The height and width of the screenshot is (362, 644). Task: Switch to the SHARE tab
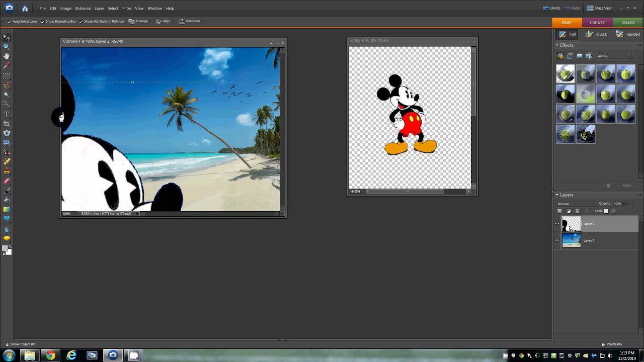click(628, 23)
